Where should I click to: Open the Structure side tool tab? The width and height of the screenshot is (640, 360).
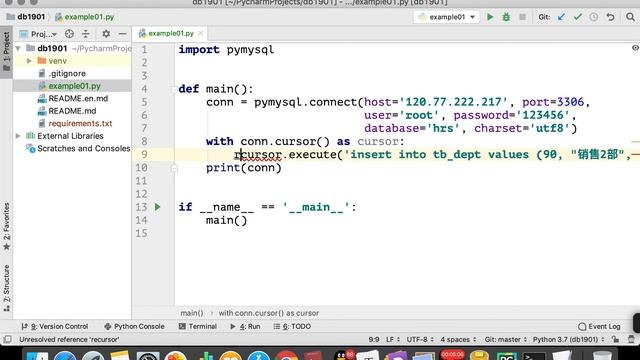coord(6,289)
